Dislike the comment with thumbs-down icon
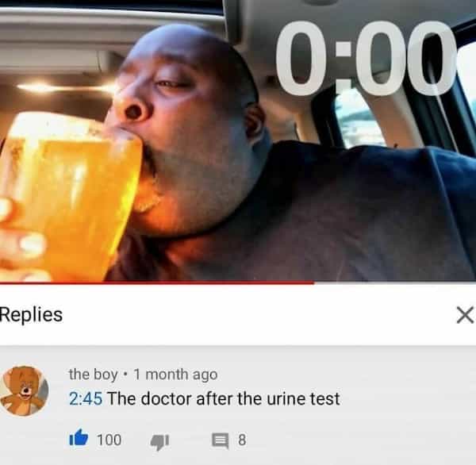This screenshot has height=465, width=476. [159, 442]
